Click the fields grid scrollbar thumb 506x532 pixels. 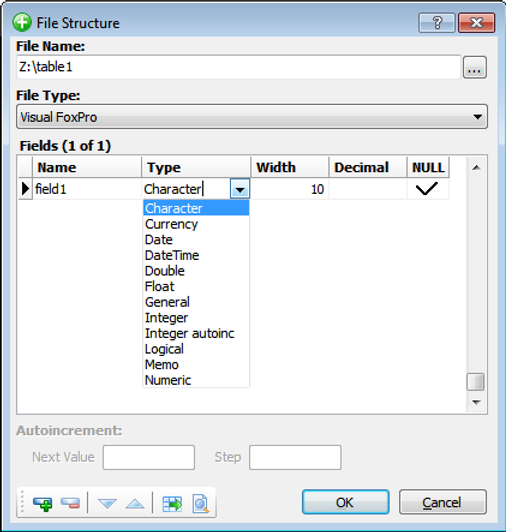(x=475, y=382)
